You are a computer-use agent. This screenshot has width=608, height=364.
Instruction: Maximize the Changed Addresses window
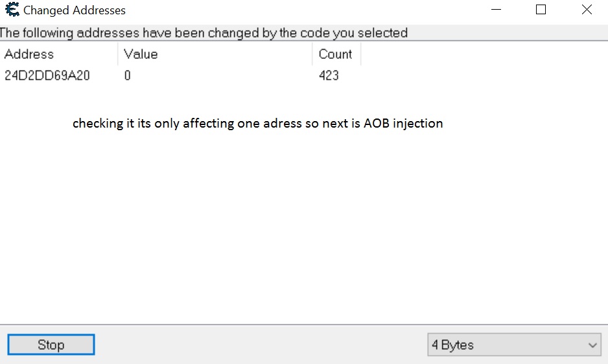point(541,10)
